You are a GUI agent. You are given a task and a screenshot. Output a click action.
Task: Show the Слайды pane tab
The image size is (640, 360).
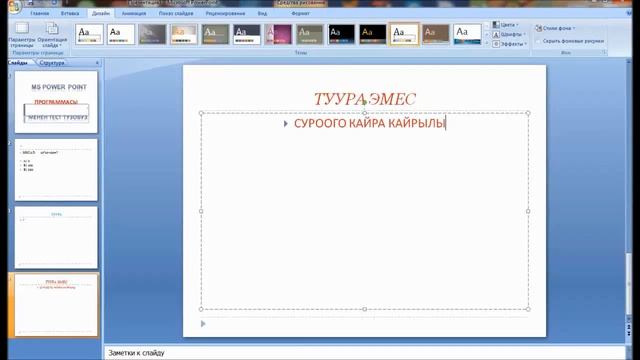tap(18, 63)
